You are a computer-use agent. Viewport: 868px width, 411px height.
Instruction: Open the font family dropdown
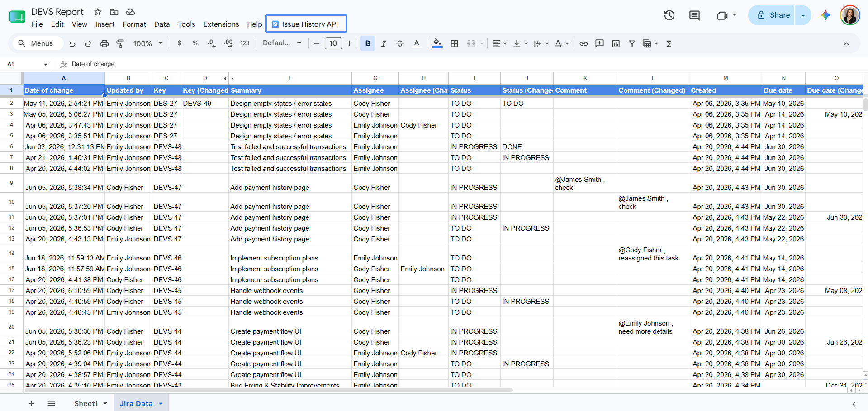pos(282,43)
